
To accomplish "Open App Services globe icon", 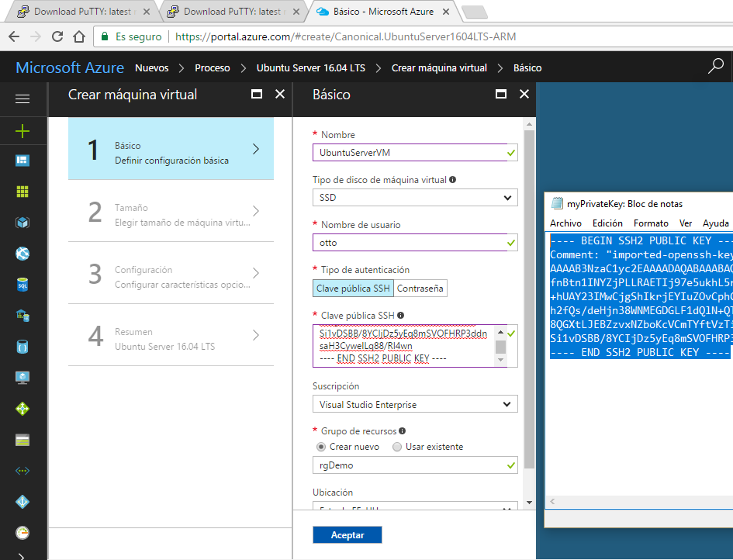I will [22, 254].
